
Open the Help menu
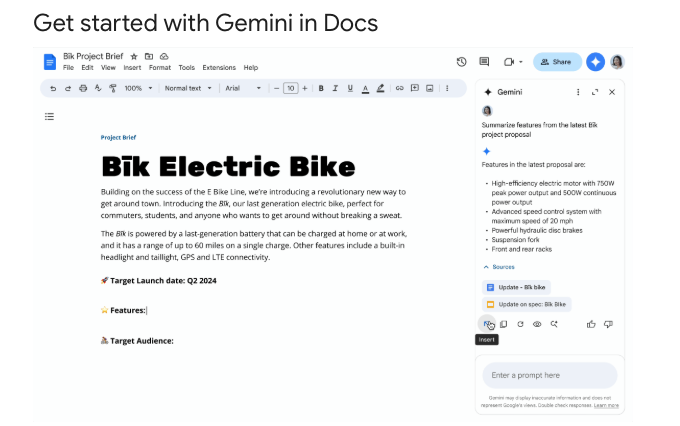(251, 68)
